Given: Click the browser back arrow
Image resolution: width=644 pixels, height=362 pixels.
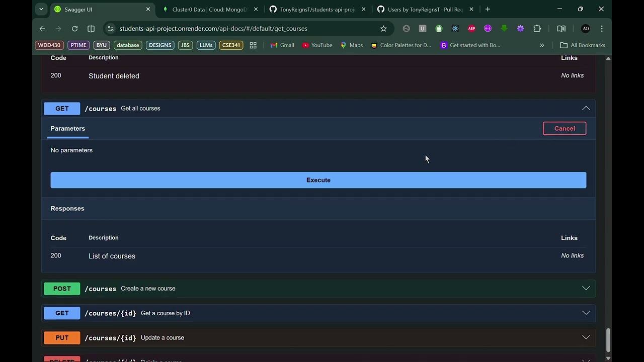Looking at the screenshot, I should tap(42, 29).
